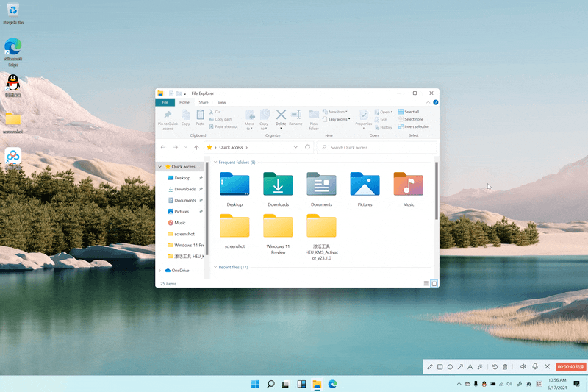Open Microsoft Edge from taskbar
The height and width of the screenshot is (392, 588).
click(x=332, y=384)
